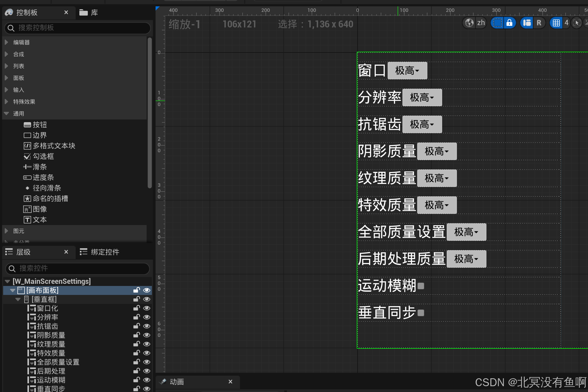Viewport: 588px width, 392px height.
Task: Click the lock icon on 画布面板 row
Action: pos(136,290)
